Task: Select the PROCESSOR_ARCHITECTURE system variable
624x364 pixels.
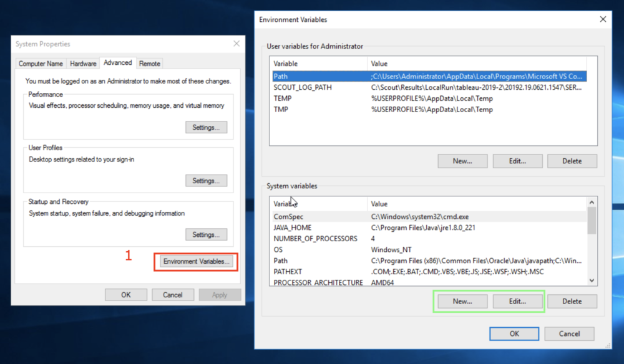Action: 429,282
